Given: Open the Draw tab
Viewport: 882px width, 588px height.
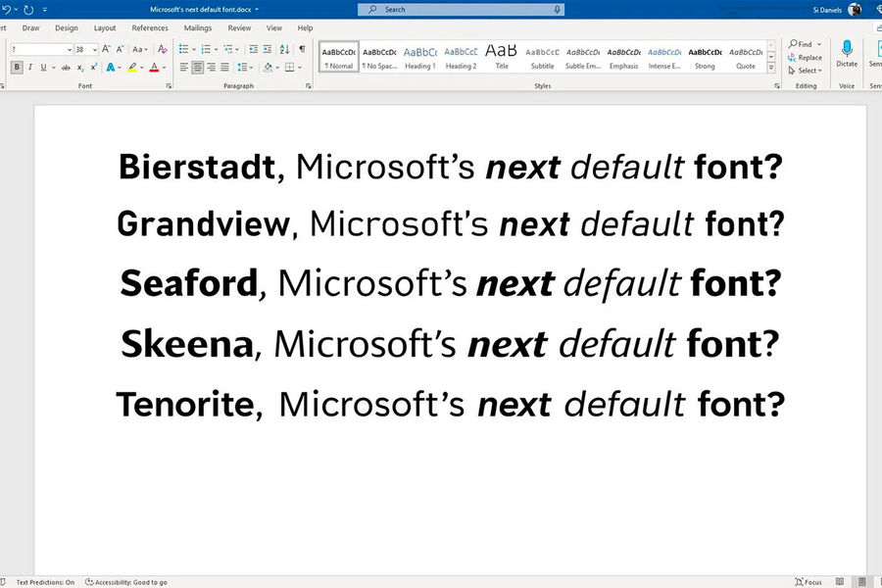Looking at the screenshot, I should tap(31, 27).
